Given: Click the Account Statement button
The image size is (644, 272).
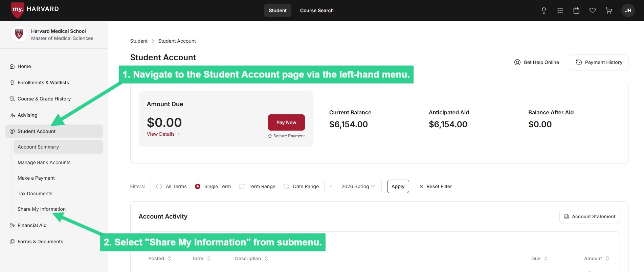Looking at the screenshot, I should tap(590, 217).
